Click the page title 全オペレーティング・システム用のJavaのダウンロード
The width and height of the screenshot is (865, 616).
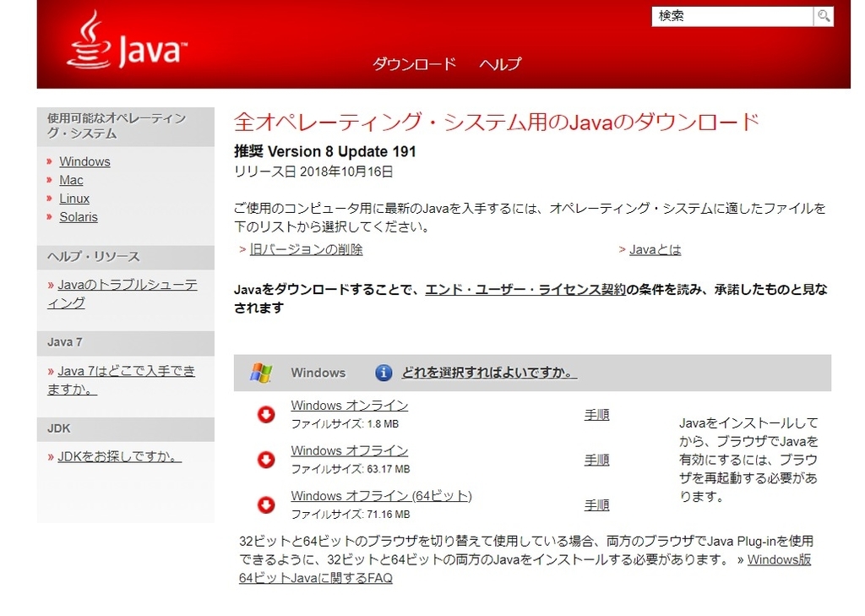pos(496,122)
